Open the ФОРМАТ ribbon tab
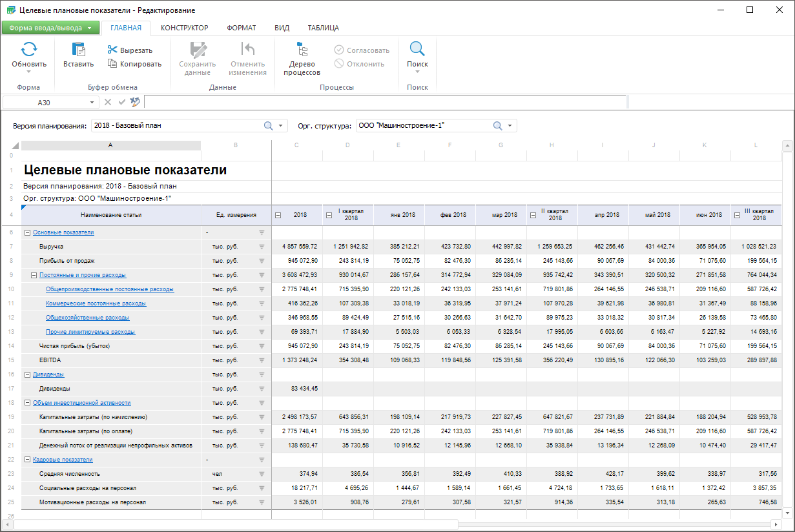Screen dimensions: 795x532 pos(241,28)
